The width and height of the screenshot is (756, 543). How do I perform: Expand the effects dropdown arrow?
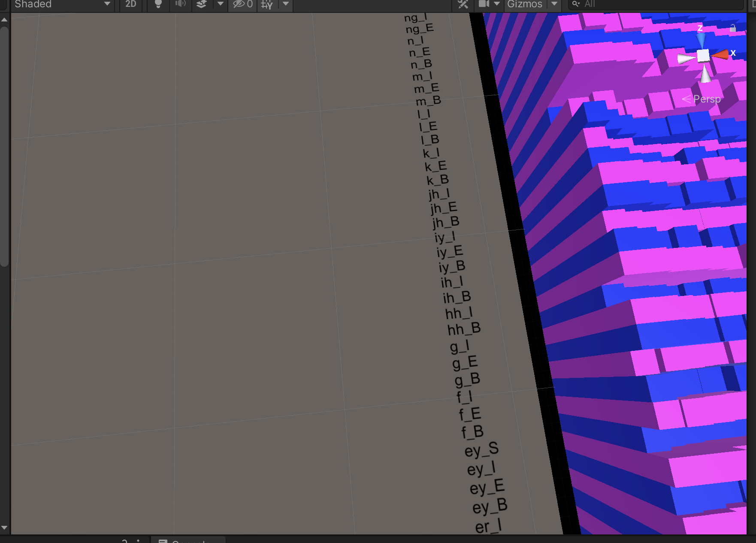click(x=221, y=4)
